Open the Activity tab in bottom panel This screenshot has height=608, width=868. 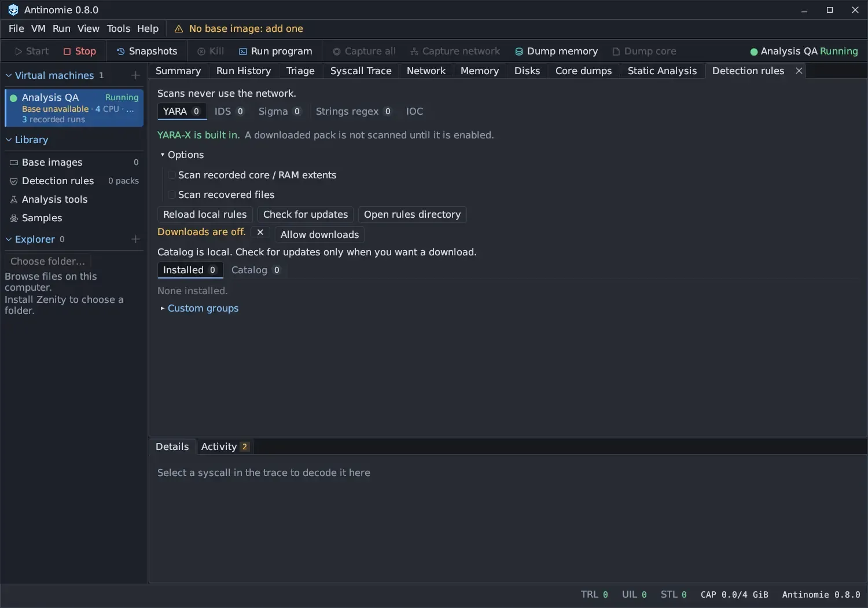(225, 446)
